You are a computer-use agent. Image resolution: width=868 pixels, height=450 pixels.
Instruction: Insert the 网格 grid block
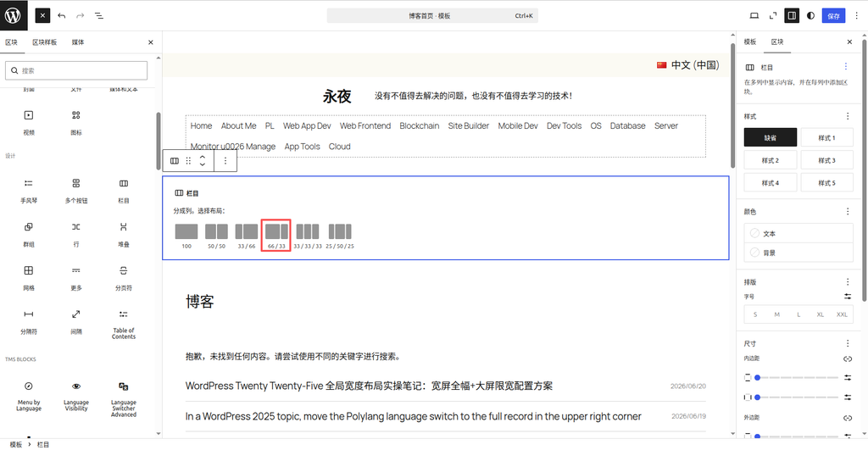29,278
